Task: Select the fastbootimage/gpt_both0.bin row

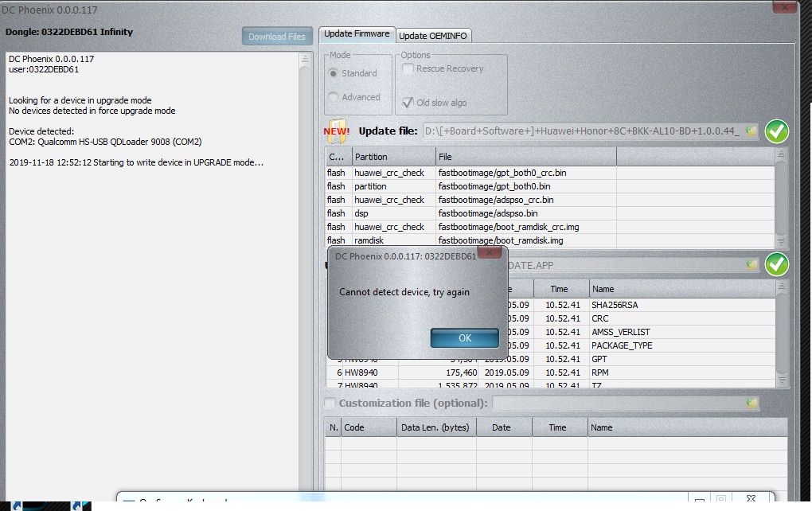Action: point(550,186)
